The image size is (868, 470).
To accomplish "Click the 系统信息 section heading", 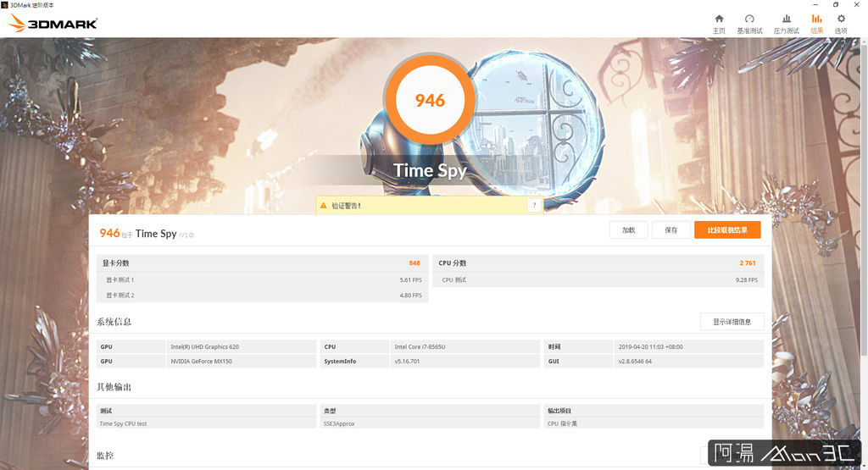I will coord(114,322).
